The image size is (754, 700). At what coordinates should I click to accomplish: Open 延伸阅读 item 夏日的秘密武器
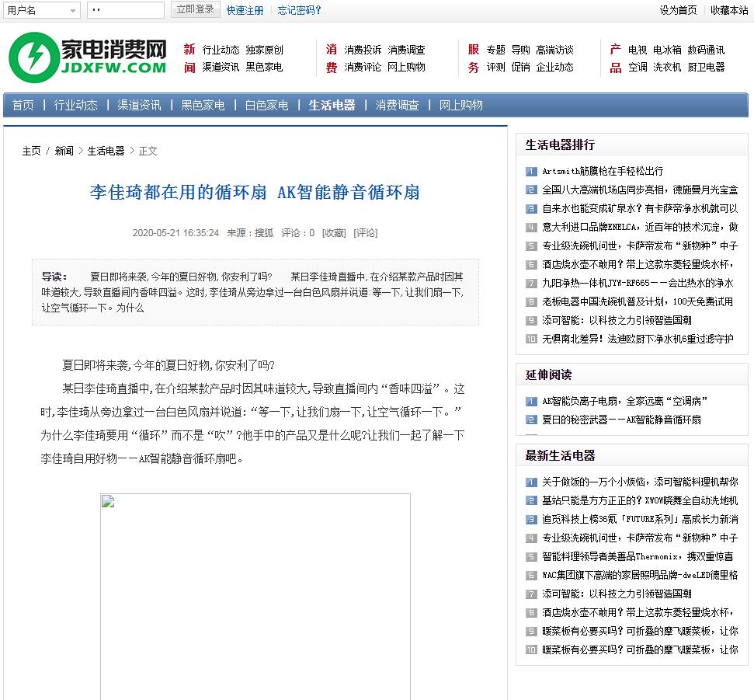pos(621,420)
